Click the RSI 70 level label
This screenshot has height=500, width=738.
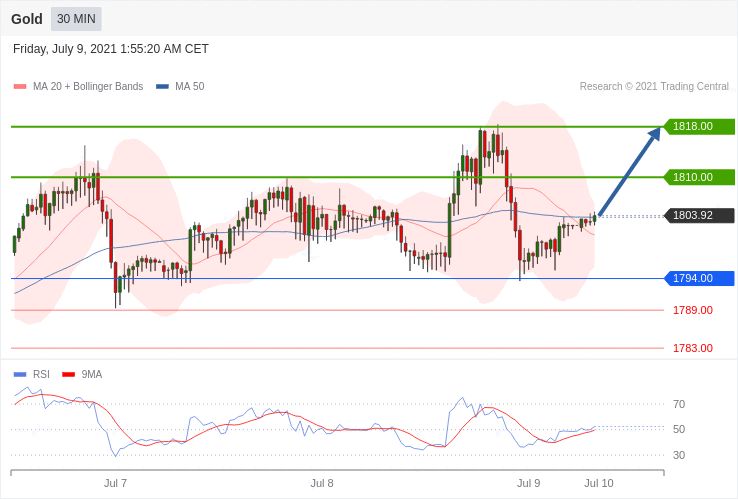679,404
